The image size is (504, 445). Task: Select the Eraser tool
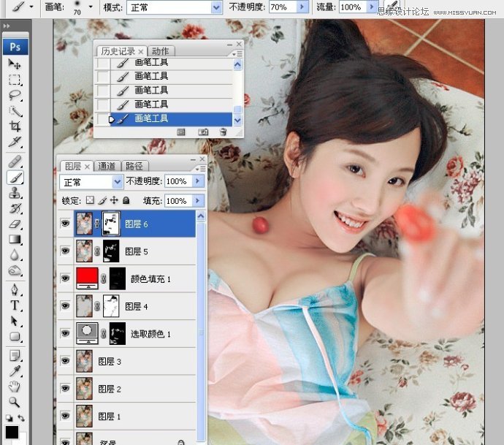(x=15, y=224)
